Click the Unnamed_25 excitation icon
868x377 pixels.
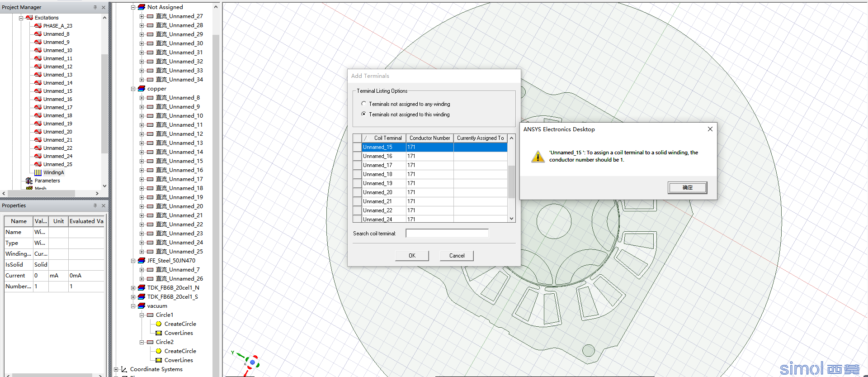point(38,164)
